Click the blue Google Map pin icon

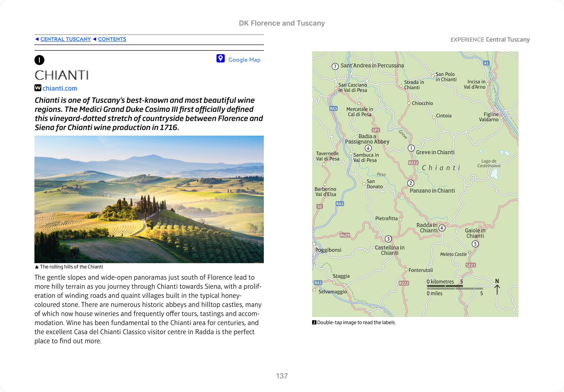tap(220, 59)
